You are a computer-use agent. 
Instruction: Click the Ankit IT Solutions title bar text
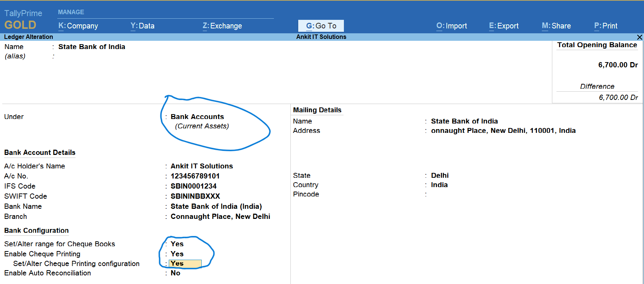coord(321,37)
